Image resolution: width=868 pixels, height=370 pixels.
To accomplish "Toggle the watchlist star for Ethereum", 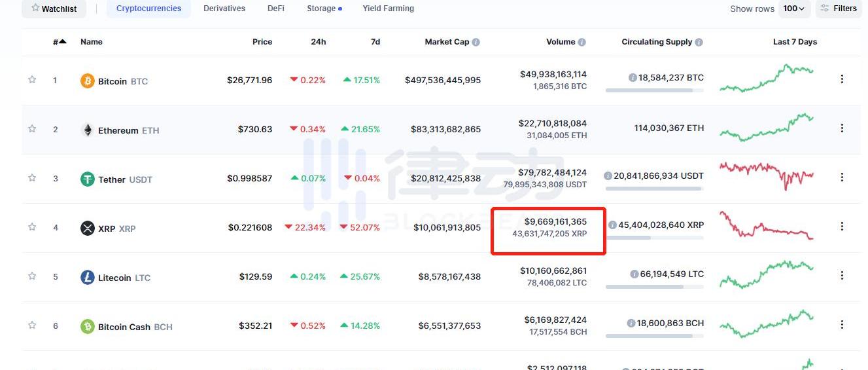I will point(32,129).
